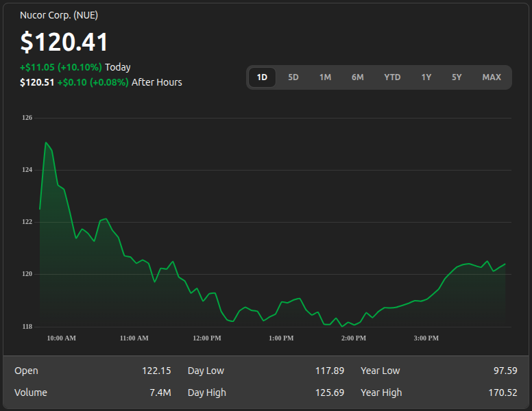Click the After Hours label
532x411 pixels.
(x=157, y=82)
